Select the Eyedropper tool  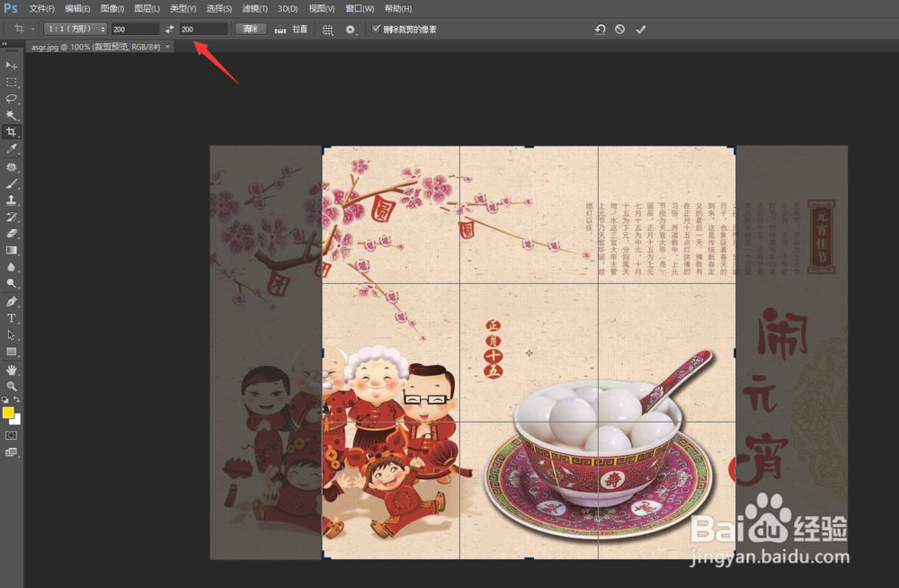[x=11, y=149]
